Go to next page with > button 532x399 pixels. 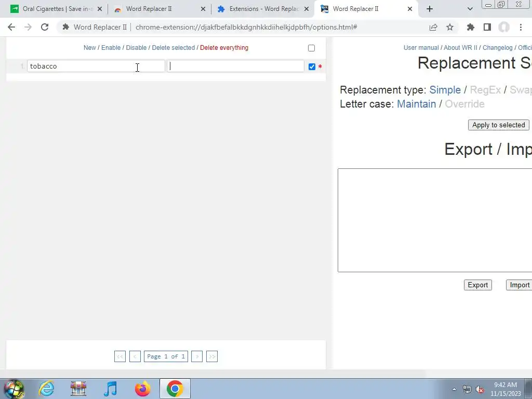tap(197, 356)
